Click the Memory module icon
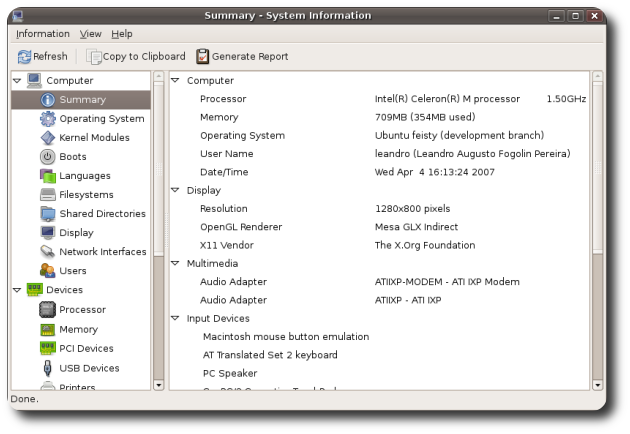Viewport: 630px width, 434px height. 47,330
